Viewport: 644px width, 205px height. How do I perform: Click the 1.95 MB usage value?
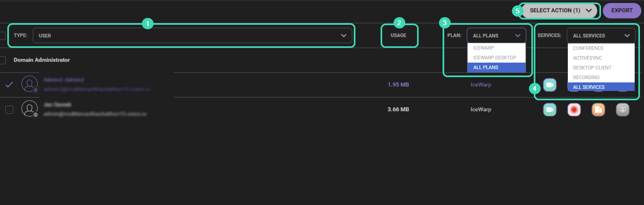(x=398, y=84)
